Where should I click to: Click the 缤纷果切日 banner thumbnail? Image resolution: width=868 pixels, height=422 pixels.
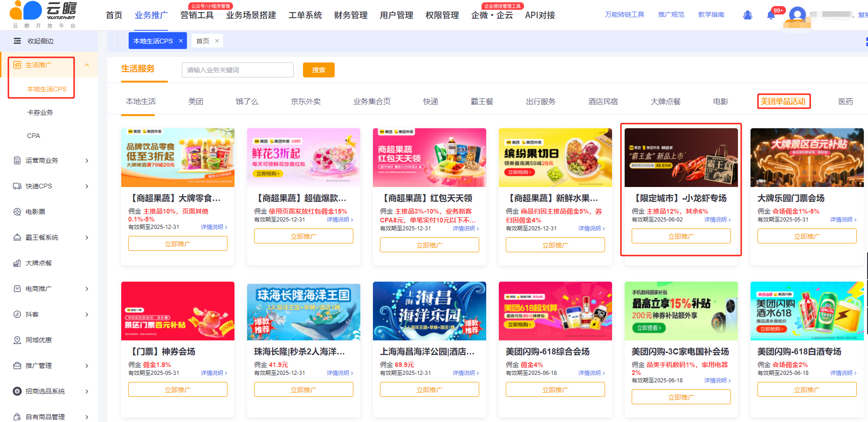[x=555, y=158]
